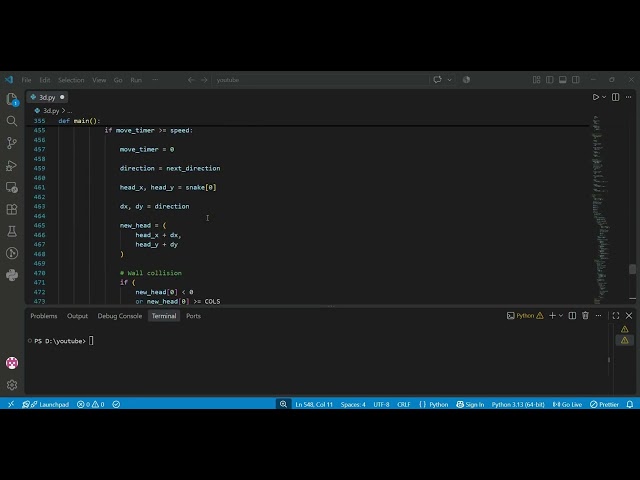Go back with the navigation arrow

pos(191,80)
